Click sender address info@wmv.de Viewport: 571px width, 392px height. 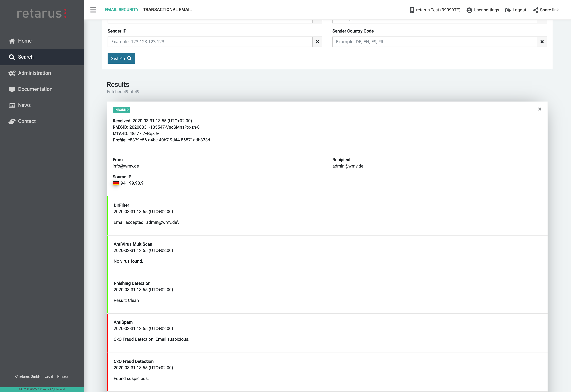pos(126,166)
